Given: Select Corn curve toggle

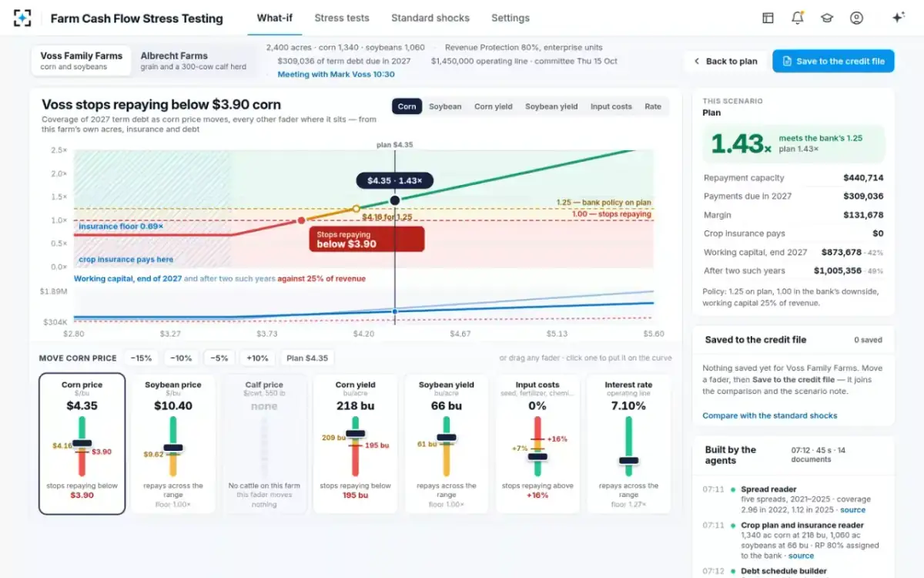Looking at the screenshot, I should coord(407,106).
